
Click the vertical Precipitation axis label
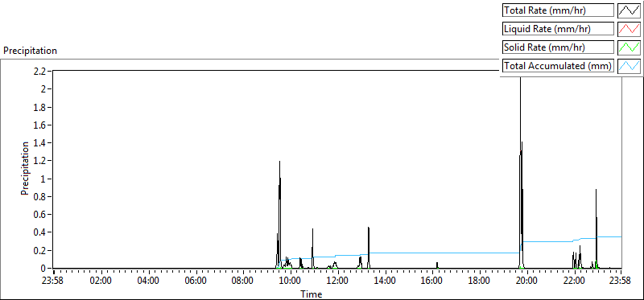tap(25, 168)
